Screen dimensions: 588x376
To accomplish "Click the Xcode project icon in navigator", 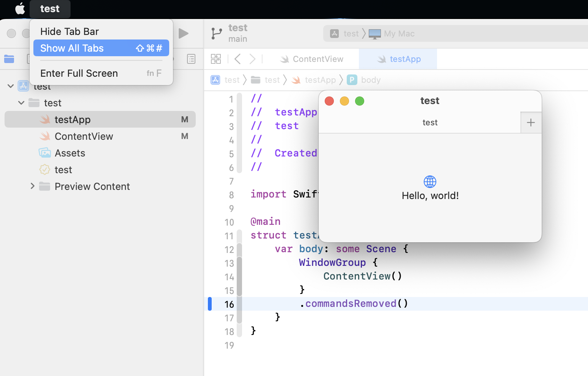I will point(23,86).
